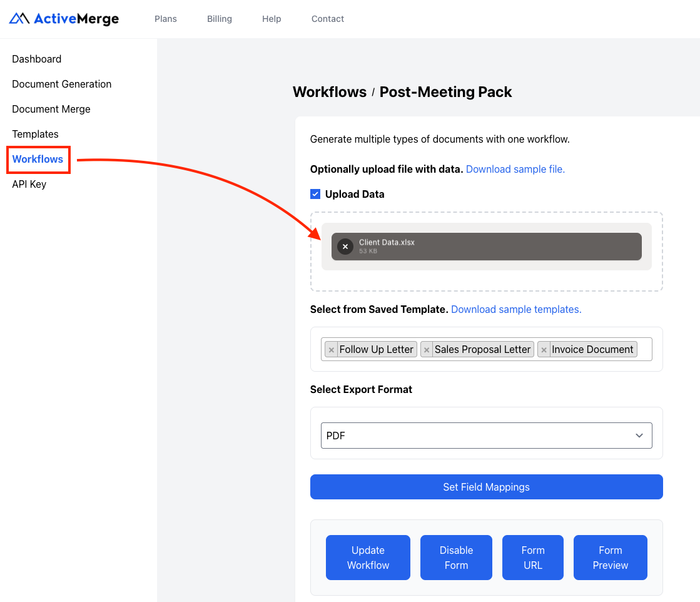Viewport: 700px width, 602px height.
Task: Open the Help menu
Action: [x=271, y=19]
